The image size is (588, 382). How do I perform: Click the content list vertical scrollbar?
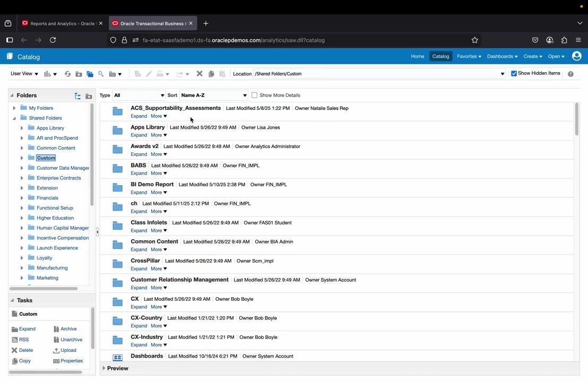click(576, 119)
